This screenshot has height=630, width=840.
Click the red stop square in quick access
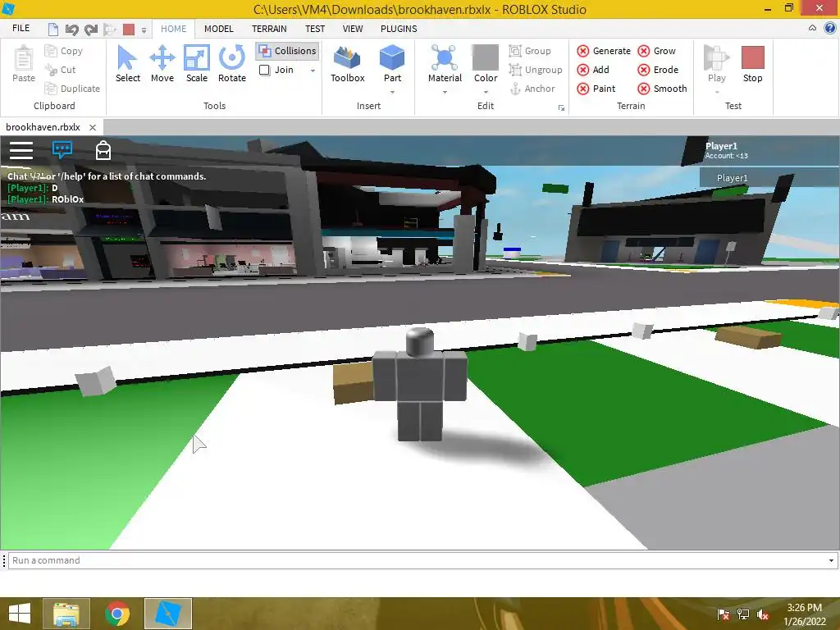(129, 30)
